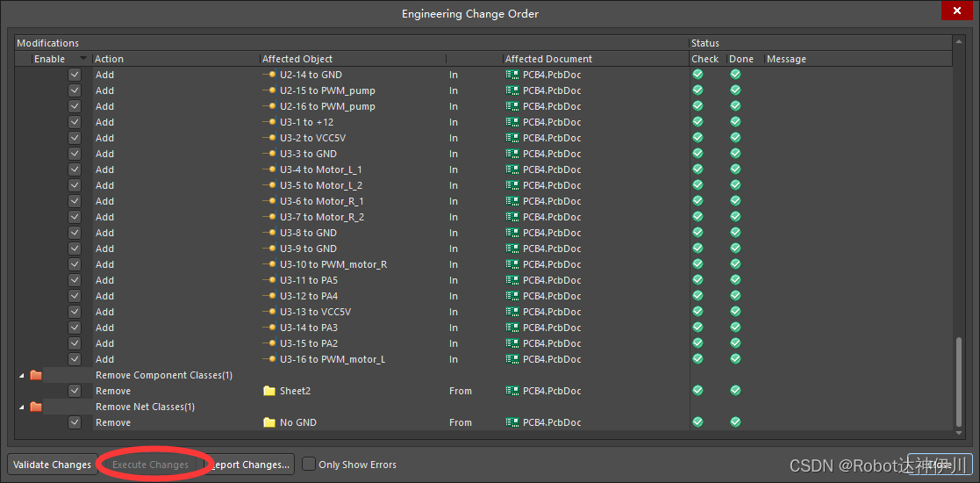Click the pin icon for U2-14 to GND
The height and width of the screenshot is (483, 980).
(x=269, y=75)
